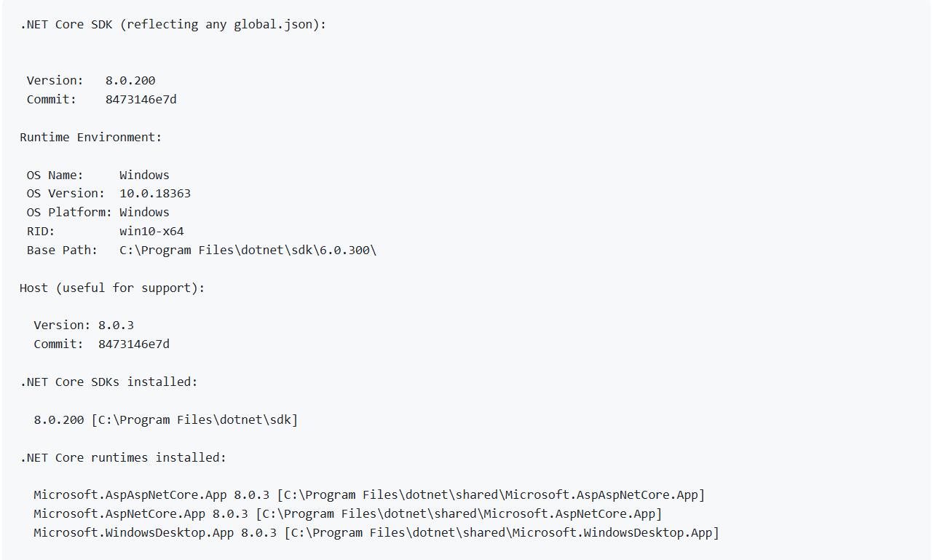Viewport: 932px width, 560px height.
Task: Click the 'Runtime Environment:' heading text
Action: coord(91,137)
